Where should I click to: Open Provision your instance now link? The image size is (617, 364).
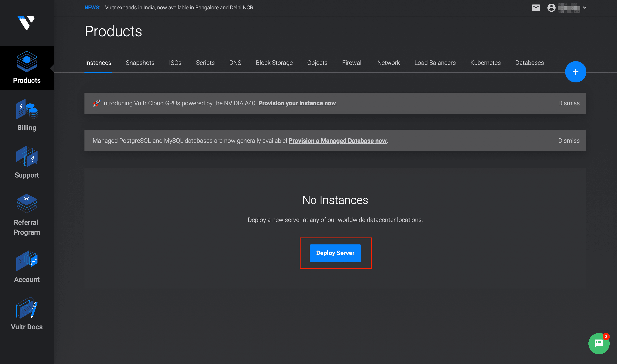coord(297,103)
